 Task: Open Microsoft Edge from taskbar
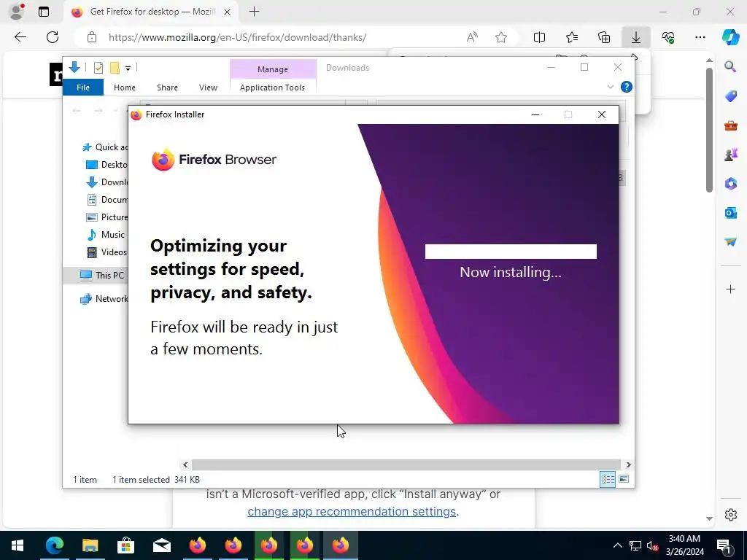pos(54,545)
